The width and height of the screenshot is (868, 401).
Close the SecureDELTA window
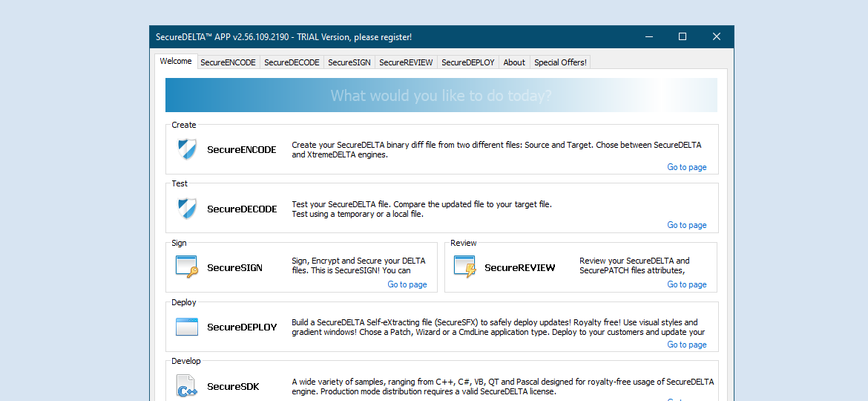click(717, 36)
